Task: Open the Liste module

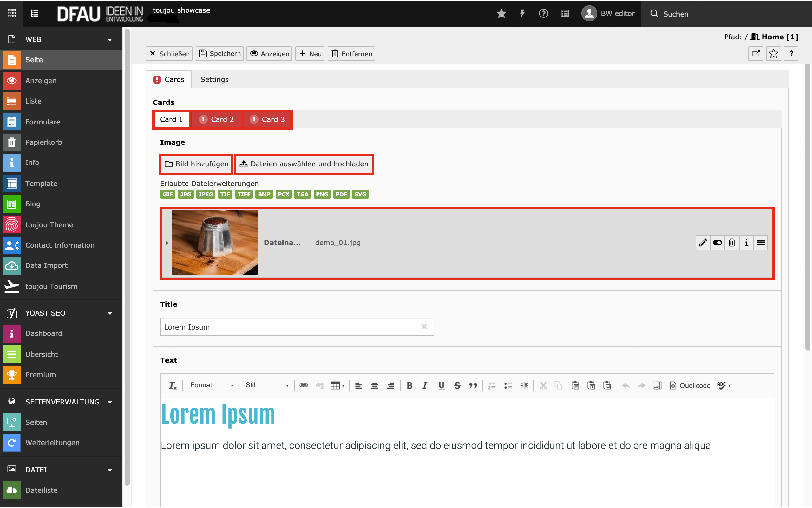Action: point(61,101)
